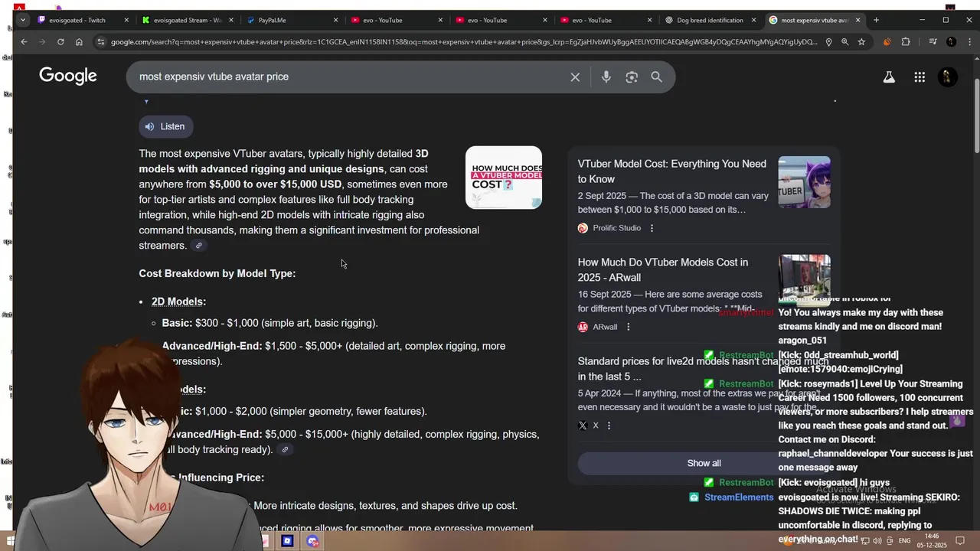Switch to the evoisgoated - Twitch tab
The height and width of the screenshot is (551, 980).
[x=77, y=20]
